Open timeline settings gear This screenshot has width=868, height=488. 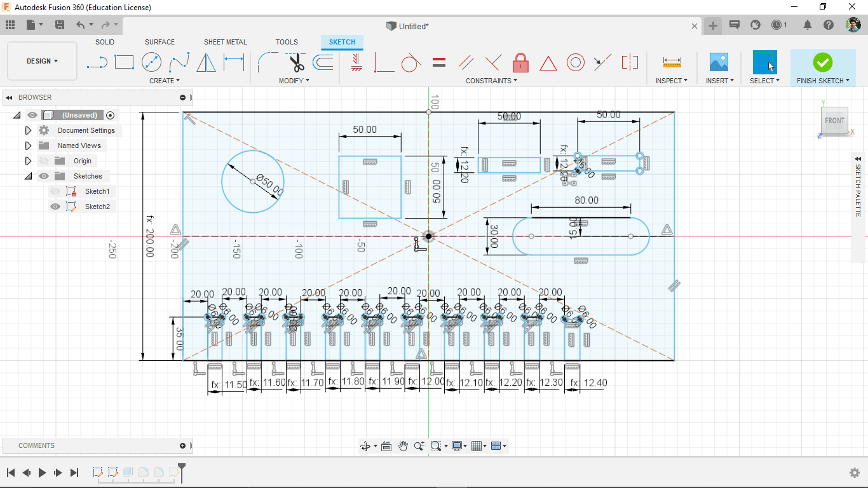[855, 473]
